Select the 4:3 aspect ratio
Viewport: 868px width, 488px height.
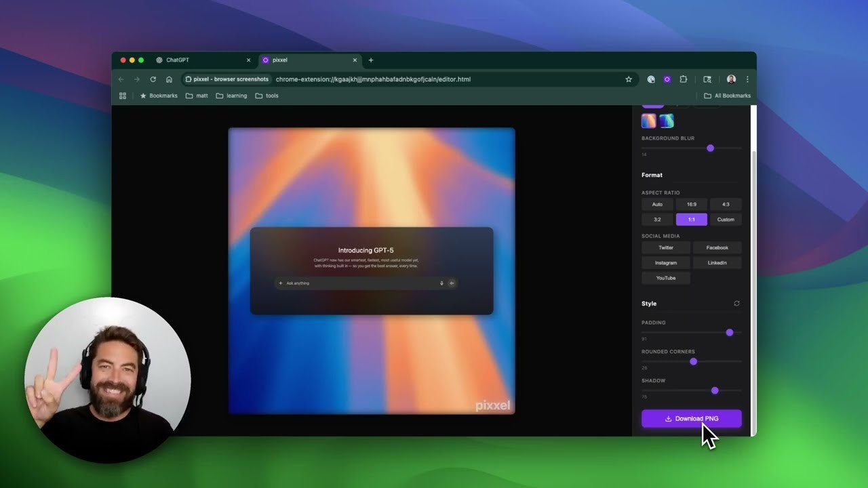[x=726, y=204]
